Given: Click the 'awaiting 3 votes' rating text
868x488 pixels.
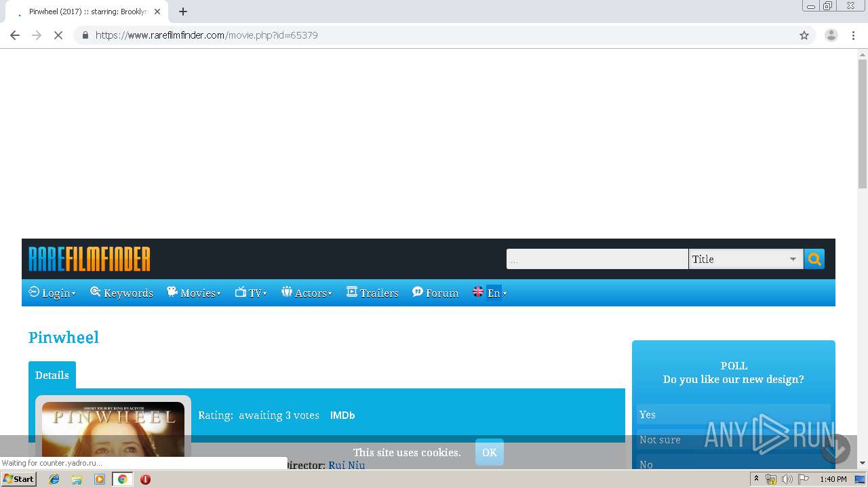Looking at the screenshot, I should click(279, 415).
